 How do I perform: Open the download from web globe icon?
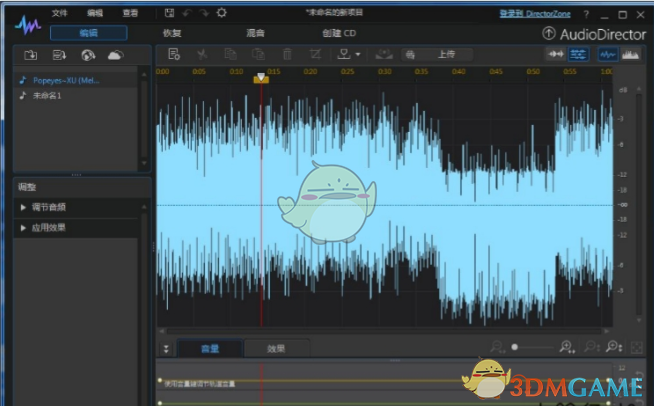[88, 55]
